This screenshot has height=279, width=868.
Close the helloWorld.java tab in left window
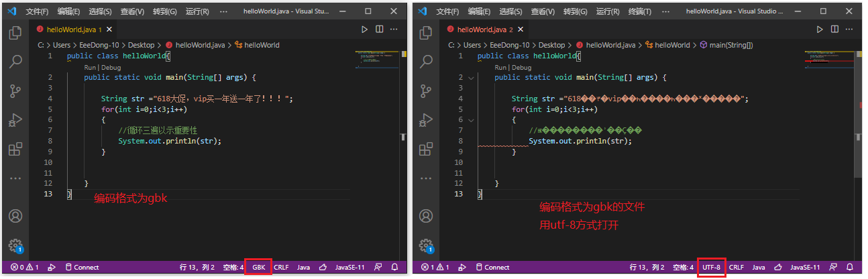click(109, 30)
